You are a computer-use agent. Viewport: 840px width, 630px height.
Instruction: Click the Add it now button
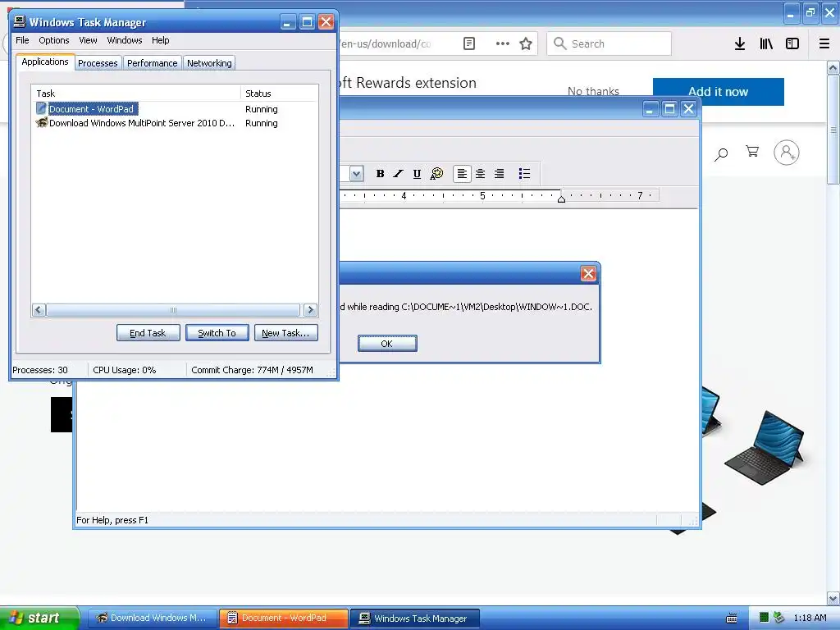pyautogui.click(x=719, y=92)
